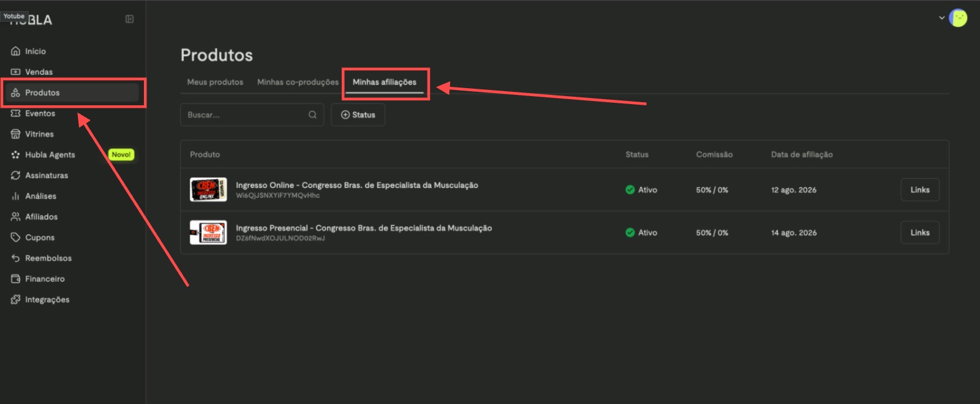This screenshot has height=404, width=980.
Task: Click Ingresso Presencial product name
Action: (364, 228)
